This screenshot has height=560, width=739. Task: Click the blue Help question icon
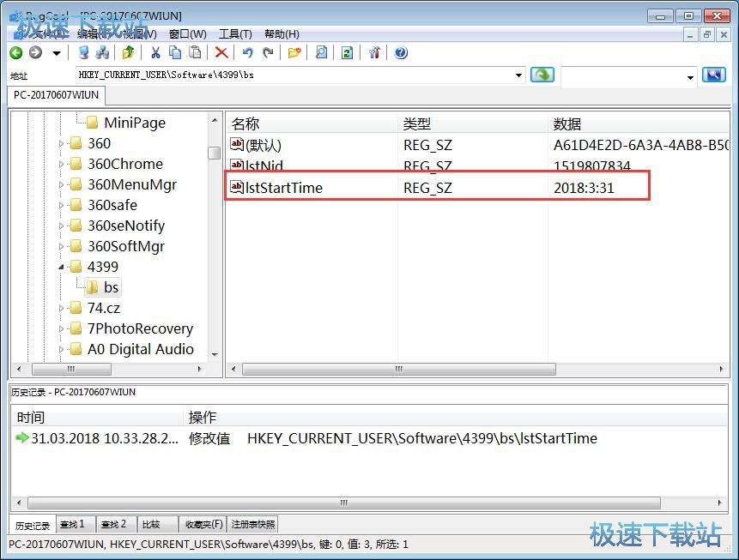pos(401,53)
